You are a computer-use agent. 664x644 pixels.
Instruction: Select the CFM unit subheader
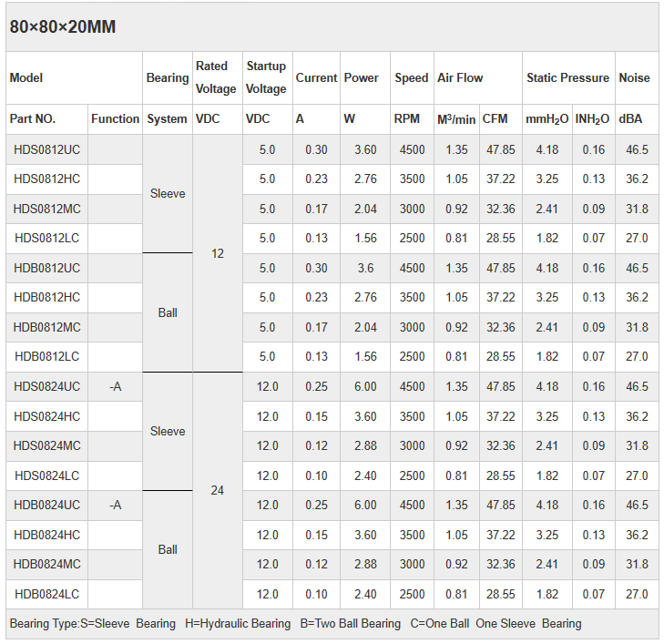(x=495, y=118)
